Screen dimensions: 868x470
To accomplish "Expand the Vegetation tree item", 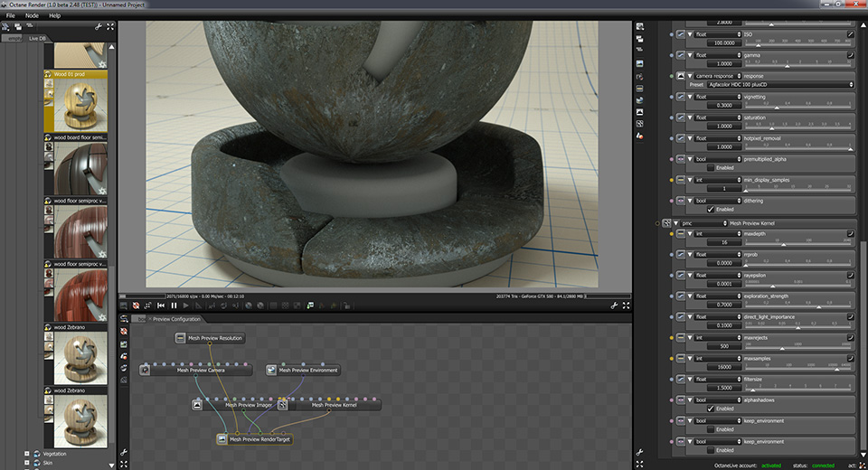I will click(x=26, y=454).
